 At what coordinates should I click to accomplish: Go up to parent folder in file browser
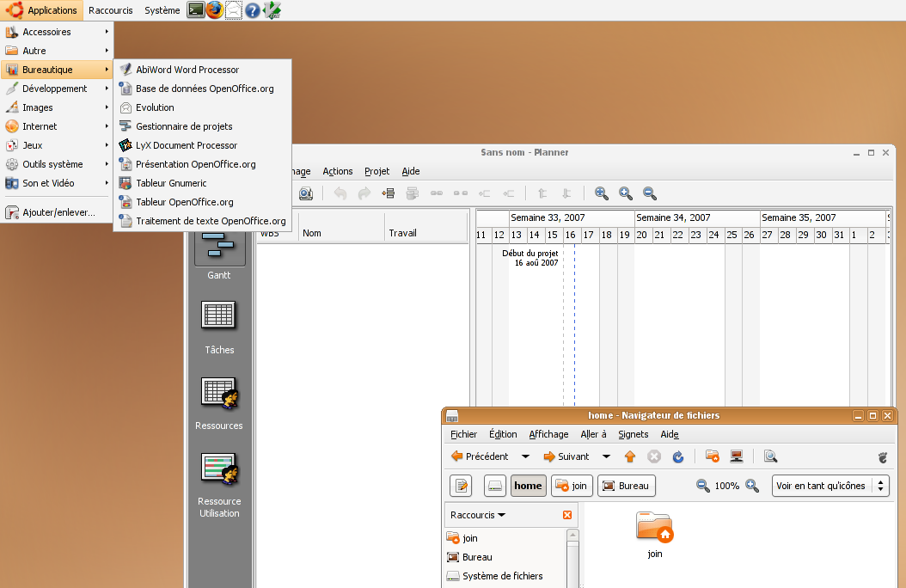(630, 456)
